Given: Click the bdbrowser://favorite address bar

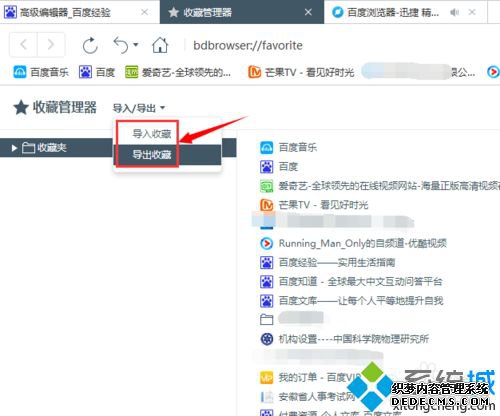Looking at the screenshot, I should point(248,45).
